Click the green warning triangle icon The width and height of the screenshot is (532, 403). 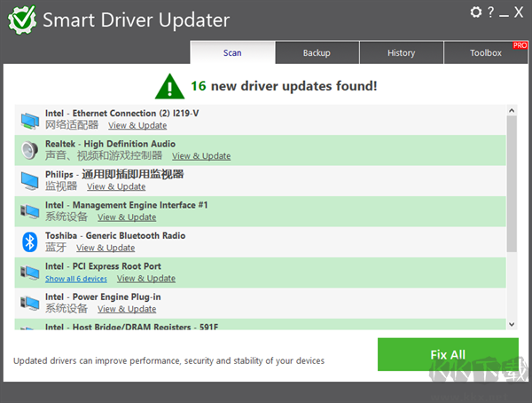coord(169,86)
